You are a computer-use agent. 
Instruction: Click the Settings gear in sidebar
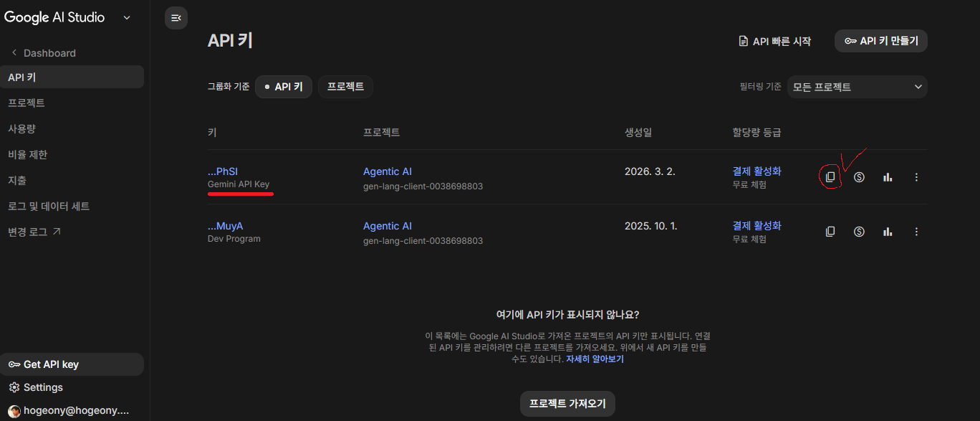[14, 387]
